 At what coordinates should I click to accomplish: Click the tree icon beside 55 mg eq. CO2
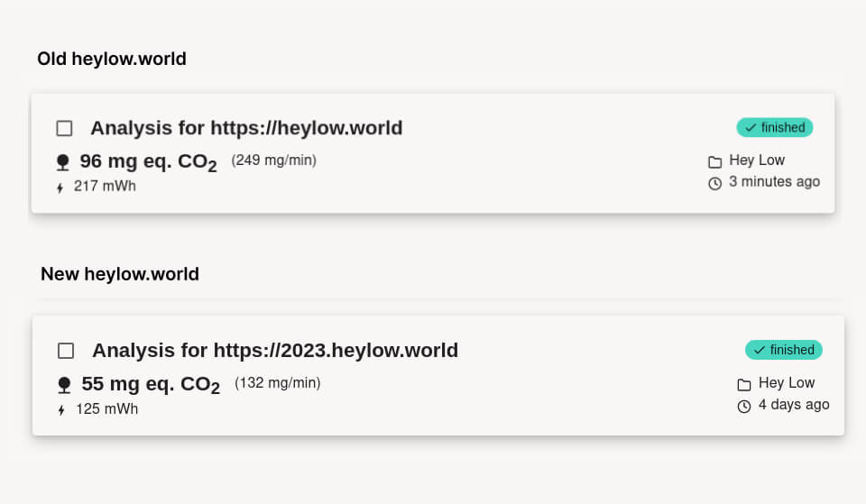(64, 385)
